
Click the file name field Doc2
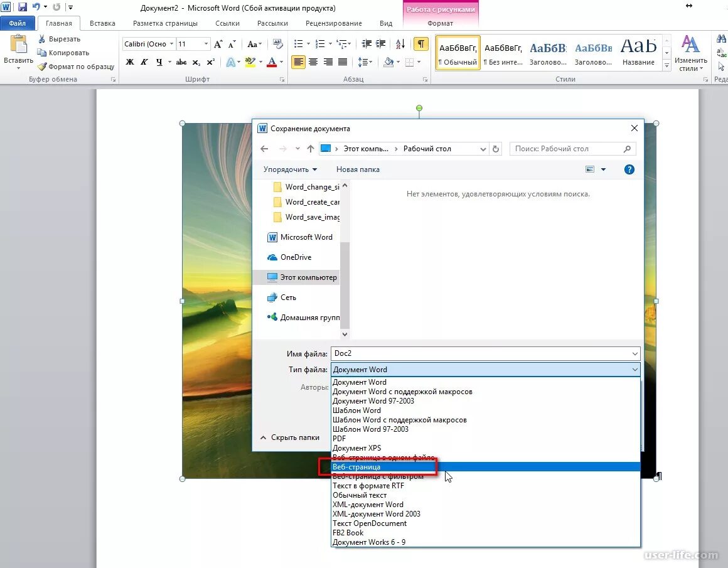coord(485,353)
